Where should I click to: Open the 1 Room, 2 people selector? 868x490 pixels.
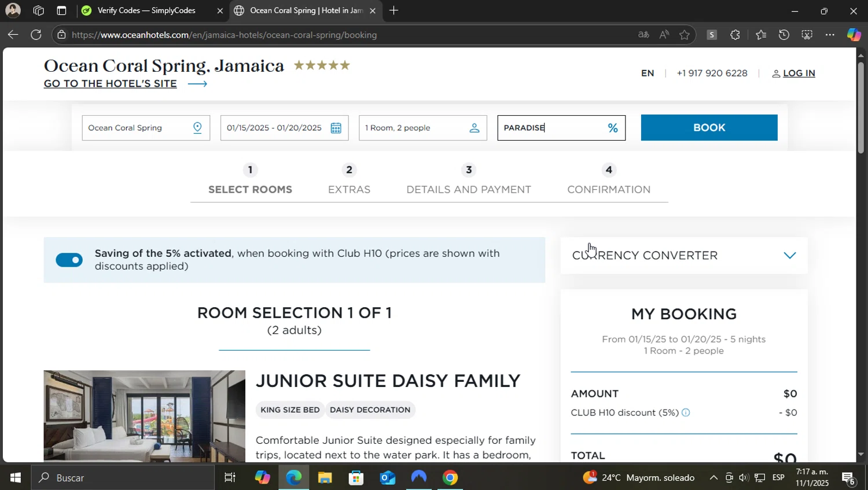(x=422, y=128)
